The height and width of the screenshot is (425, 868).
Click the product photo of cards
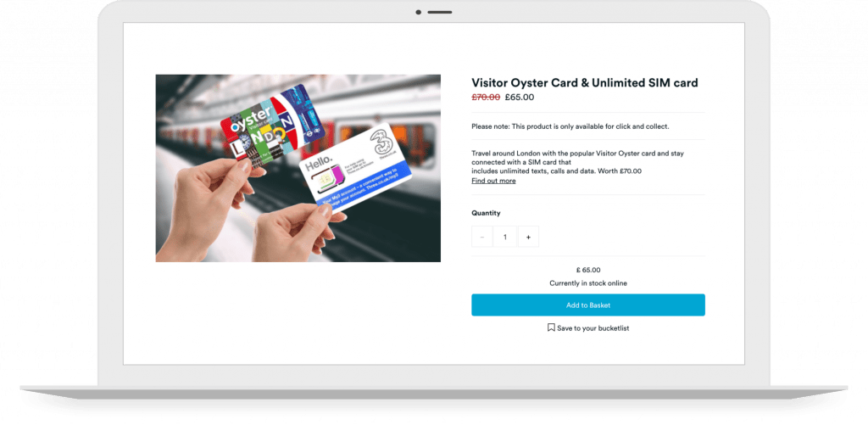point(298,169)
